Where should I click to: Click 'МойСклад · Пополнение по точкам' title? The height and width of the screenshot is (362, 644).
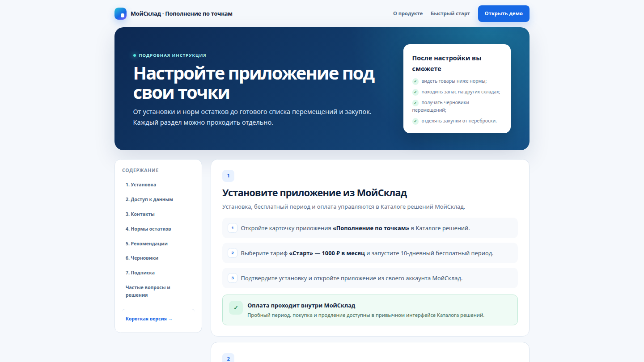point(182,13)
